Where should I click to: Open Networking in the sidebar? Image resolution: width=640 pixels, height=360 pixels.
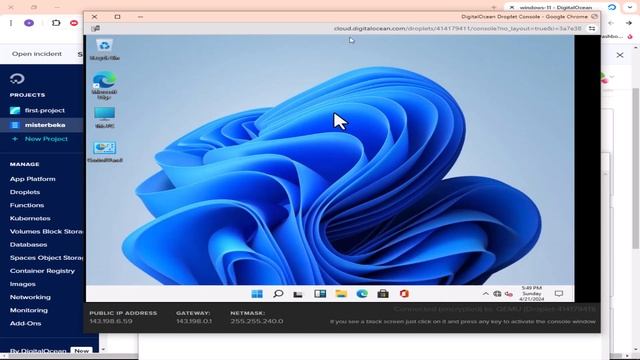(x=30, y=297)
